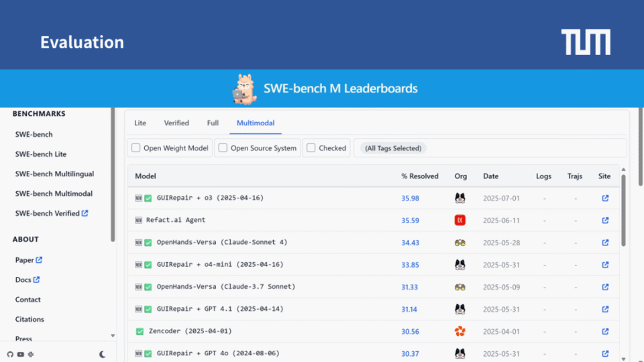Screen dimensions: 644x362
Task: Enable the Open Weight Model checkbox
Action: 136,147
